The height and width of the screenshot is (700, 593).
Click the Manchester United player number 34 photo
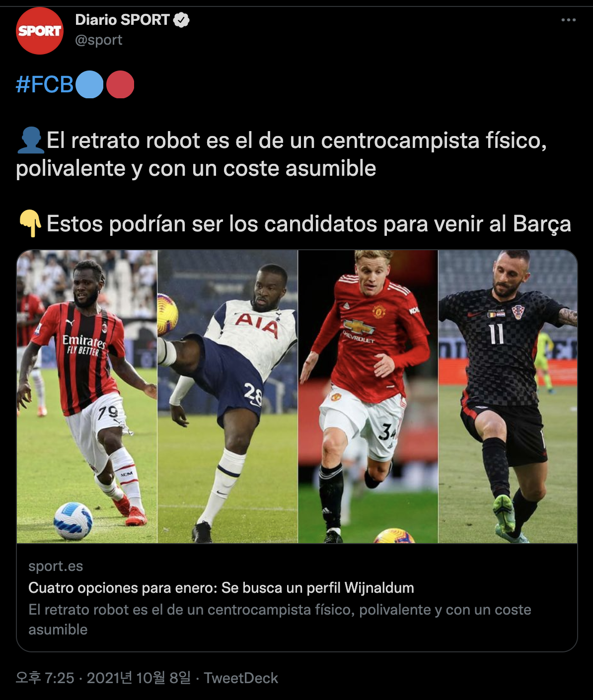click(368, 396)
